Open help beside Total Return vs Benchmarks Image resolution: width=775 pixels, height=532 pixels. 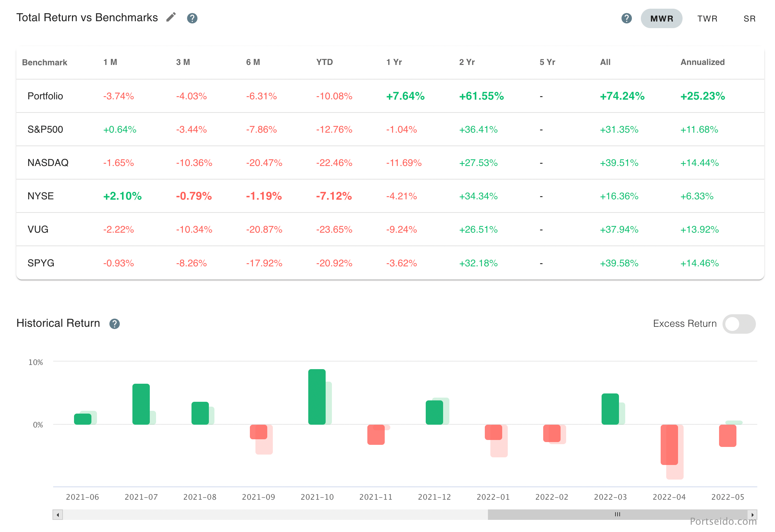point(192,18)
